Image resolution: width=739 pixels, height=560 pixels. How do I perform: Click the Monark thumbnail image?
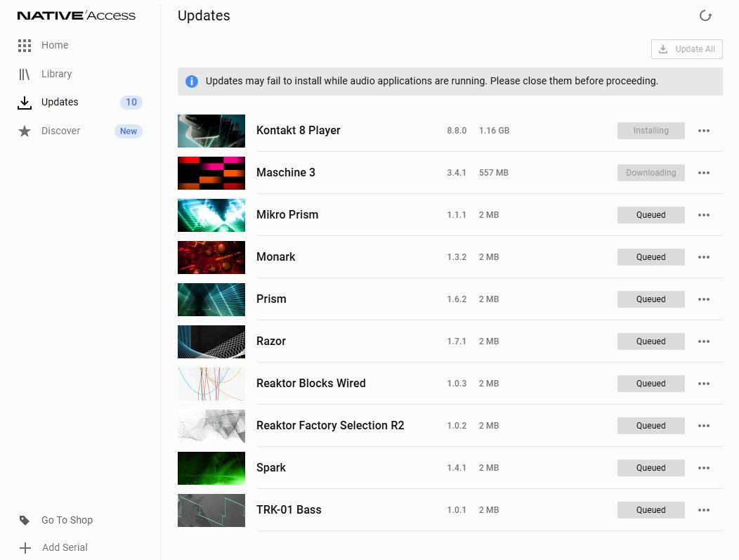pos(211,257)
